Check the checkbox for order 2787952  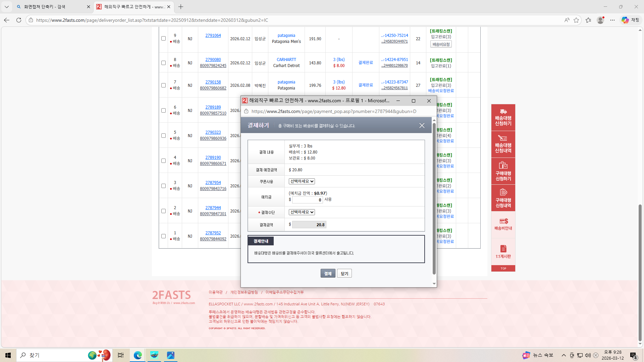coord(163,236)
